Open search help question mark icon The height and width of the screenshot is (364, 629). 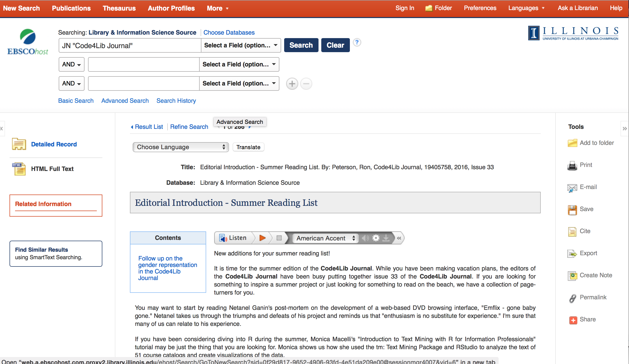(357, 42)
